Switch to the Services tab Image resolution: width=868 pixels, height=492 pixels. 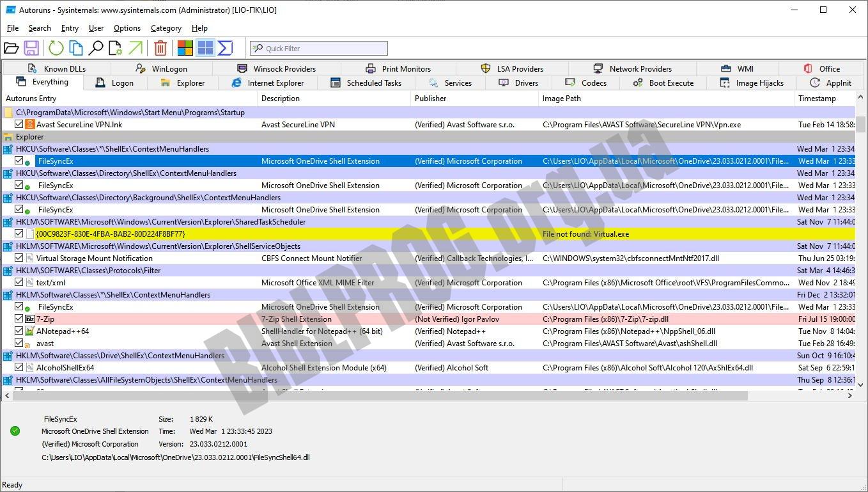(x=450, y=83)
